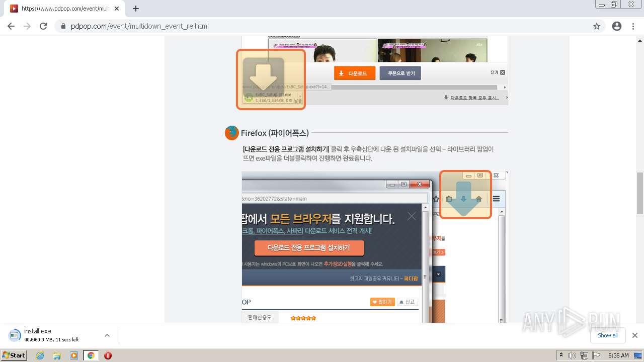Open the Action Center flag icon
The height and width of the screenshot is (362, 644).
click(x=597, y=355)
